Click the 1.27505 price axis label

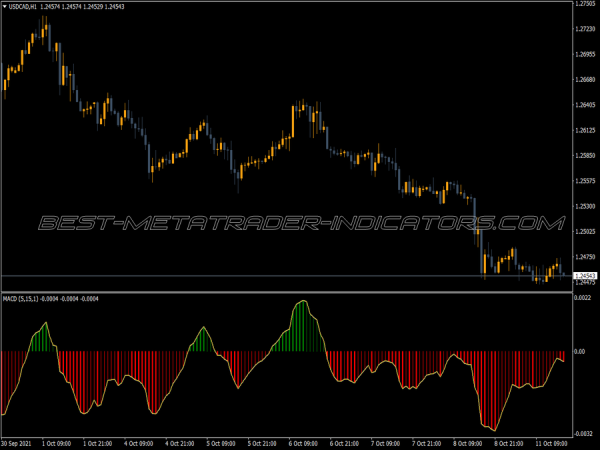coord(585,3)
